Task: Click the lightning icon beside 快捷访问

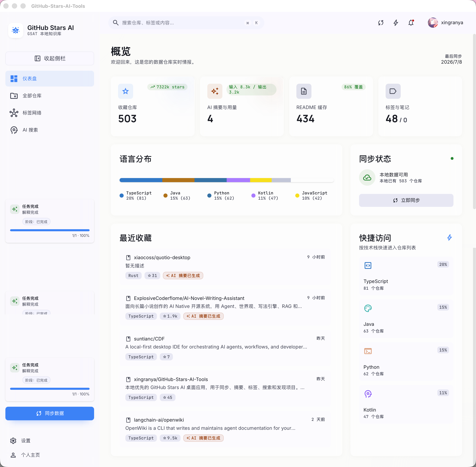Action: point(450,237)
